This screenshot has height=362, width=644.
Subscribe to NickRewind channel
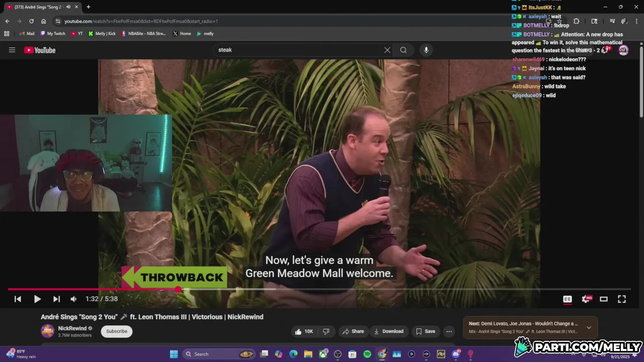pyautogui.click(x=117, y=331)
